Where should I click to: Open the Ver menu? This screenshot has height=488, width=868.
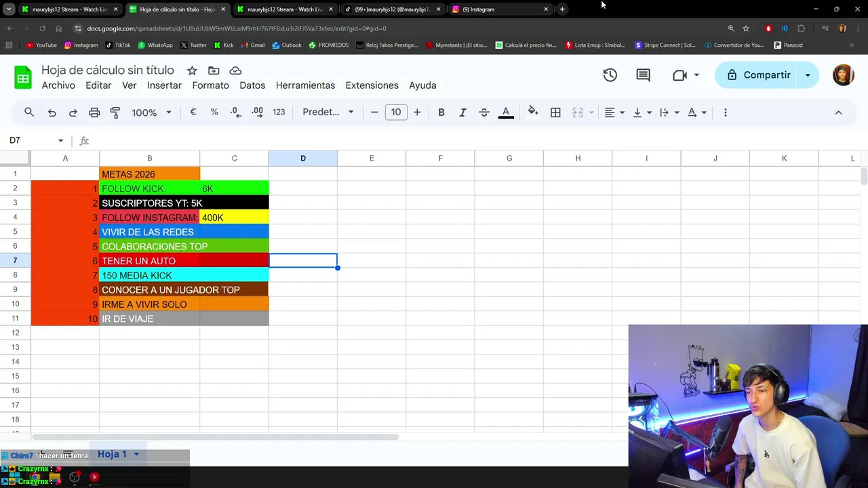(x=130, y=85)
